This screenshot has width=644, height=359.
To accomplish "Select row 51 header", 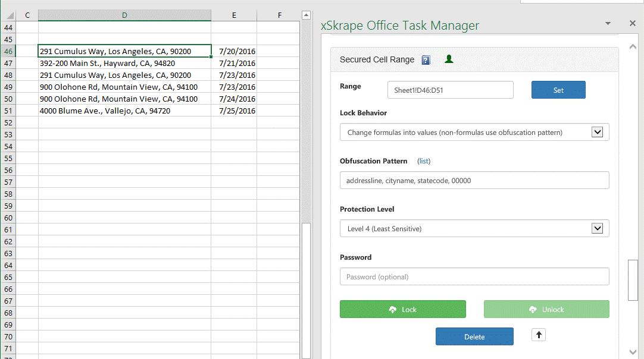I will click(8, 111).
